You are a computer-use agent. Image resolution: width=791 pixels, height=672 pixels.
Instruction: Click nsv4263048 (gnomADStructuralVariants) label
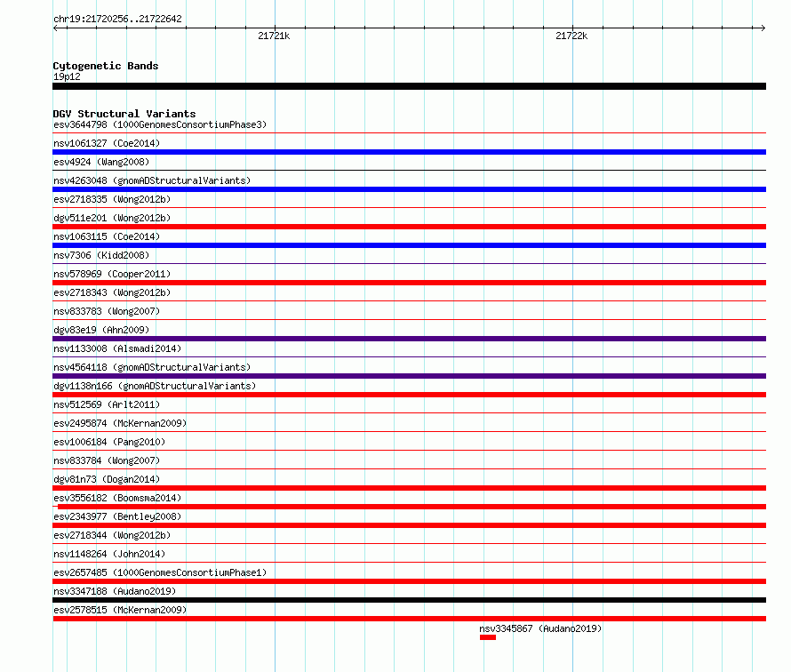[152, 180]
